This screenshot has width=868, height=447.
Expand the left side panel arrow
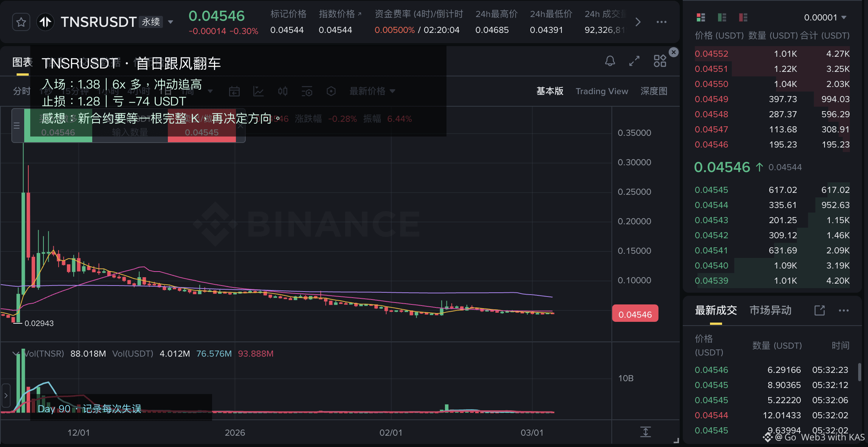click(6, 396)
